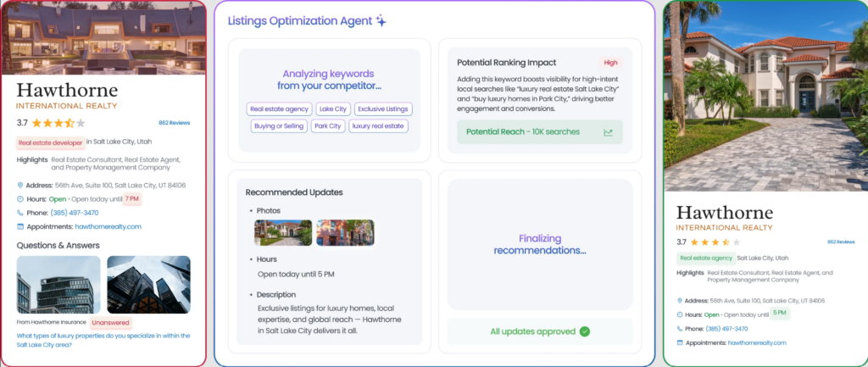This screenshot has height=367, width=868.
Task: Select the Real estate agency keyword tag
Action: (x=280, y=109)
